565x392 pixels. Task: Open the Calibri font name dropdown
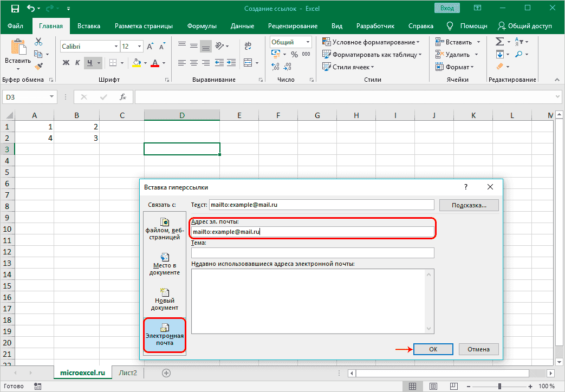[115, 47]
